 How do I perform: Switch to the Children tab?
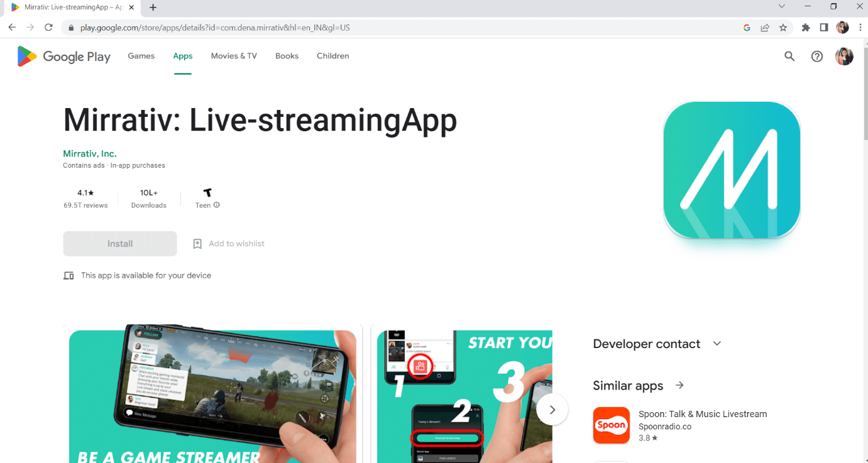[333, 56]
